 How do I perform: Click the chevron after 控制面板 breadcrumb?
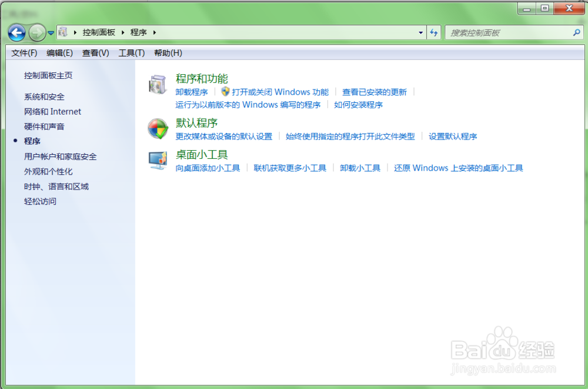[124, 32]
